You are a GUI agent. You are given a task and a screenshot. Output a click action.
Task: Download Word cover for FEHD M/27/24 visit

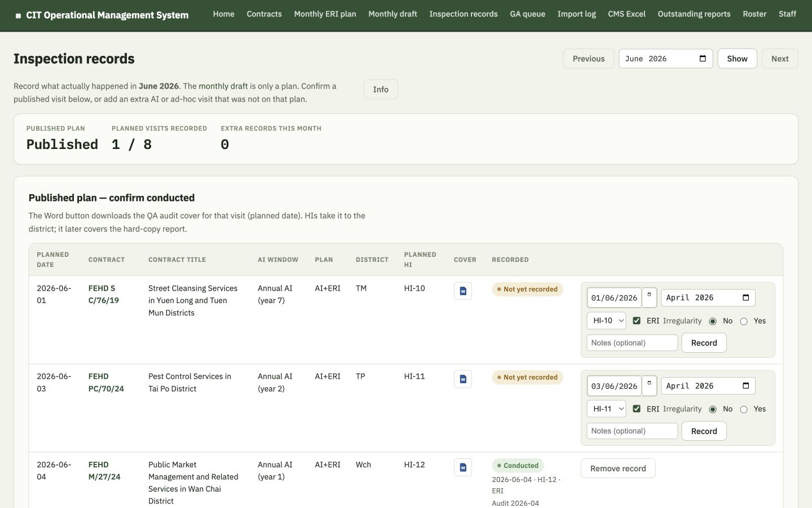pyautogui.click(x=463, y=467)
